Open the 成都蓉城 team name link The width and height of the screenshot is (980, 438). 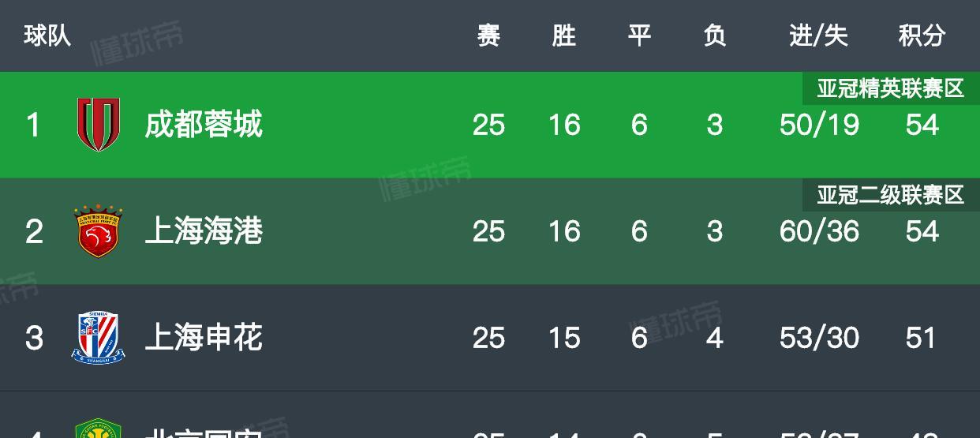[204, 125]
